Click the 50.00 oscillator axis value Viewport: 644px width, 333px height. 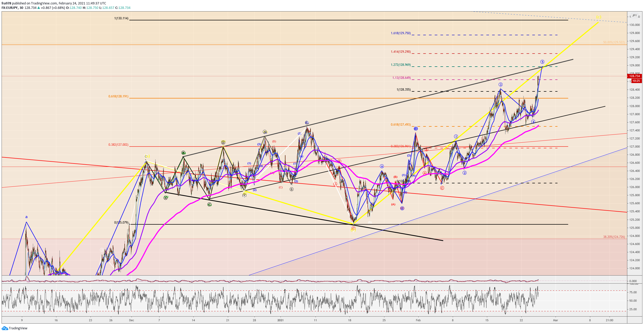[633, 301]
